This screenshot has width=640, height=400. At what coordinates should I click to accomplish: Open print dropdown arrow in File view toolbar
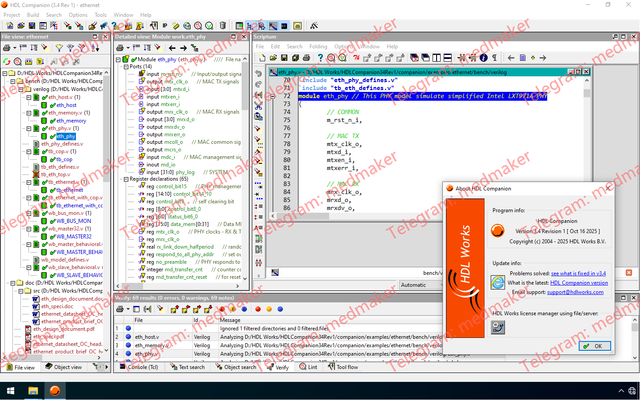[x=15, y=48]
